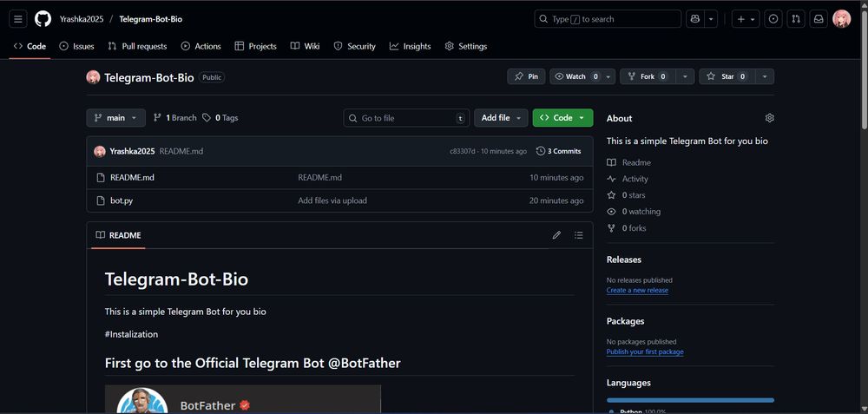868x414 pixels.
Task: Switch to the Insights tab
Action: click(411, 47)
